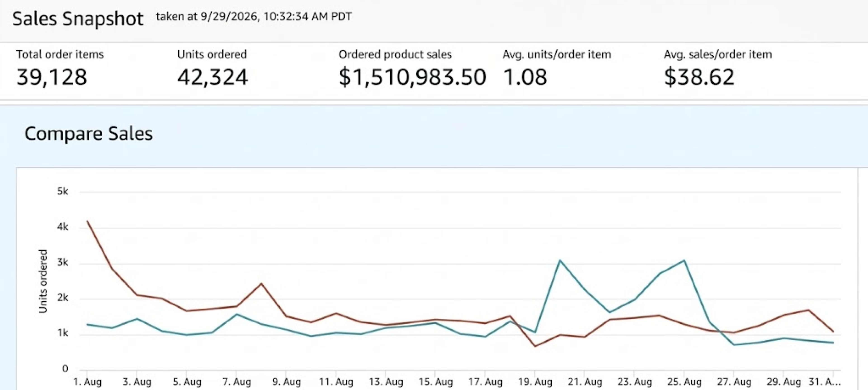Click the 0 y-axis label
This screenshot has height=390, width=868.
[x=65, y=369]
